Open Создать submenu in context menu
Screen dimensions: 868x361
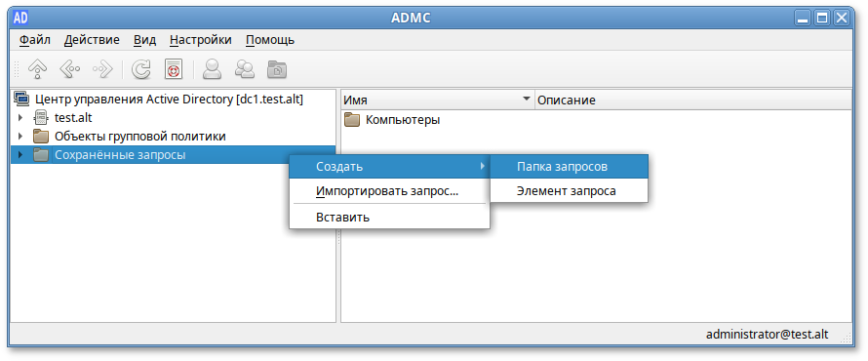(390, 166)
